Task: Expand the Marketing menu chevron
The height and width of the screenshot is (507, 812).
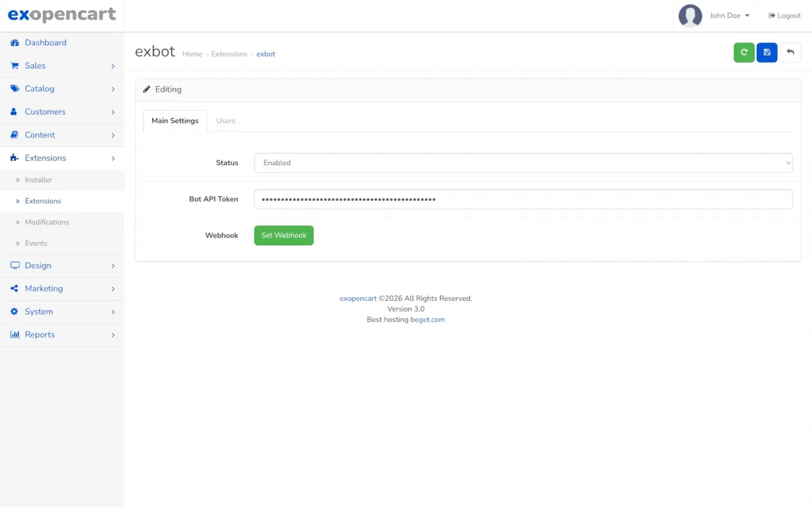Action: 112,289
